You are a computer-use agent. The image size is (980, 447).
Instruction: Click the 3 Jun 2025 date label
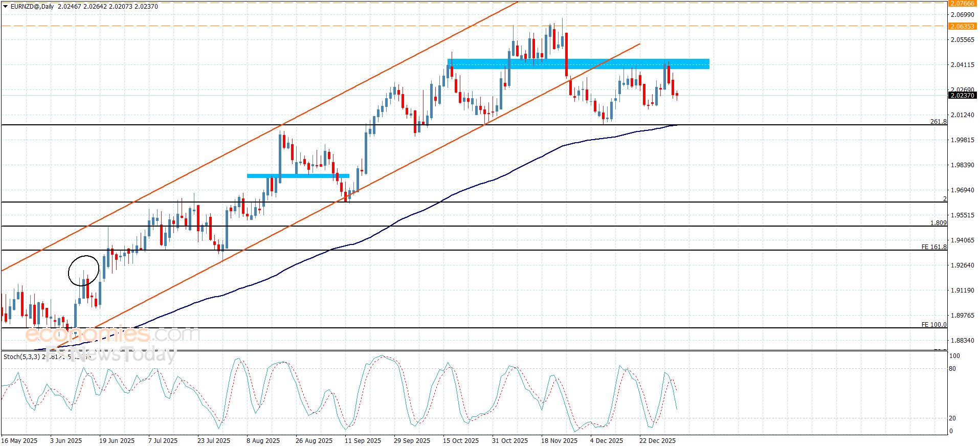coord(66,441)
